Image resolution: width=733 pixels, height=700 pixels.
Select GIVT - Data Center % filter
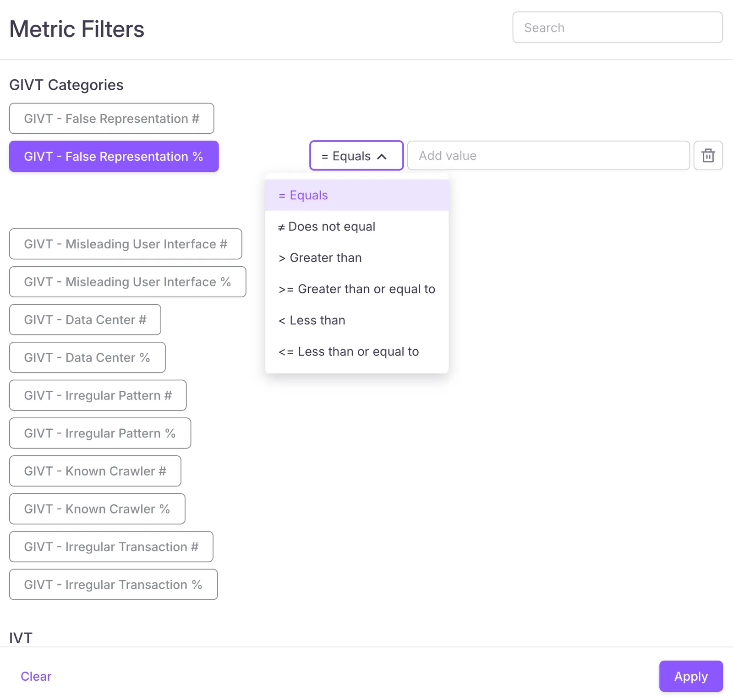[x=87, y=357]
